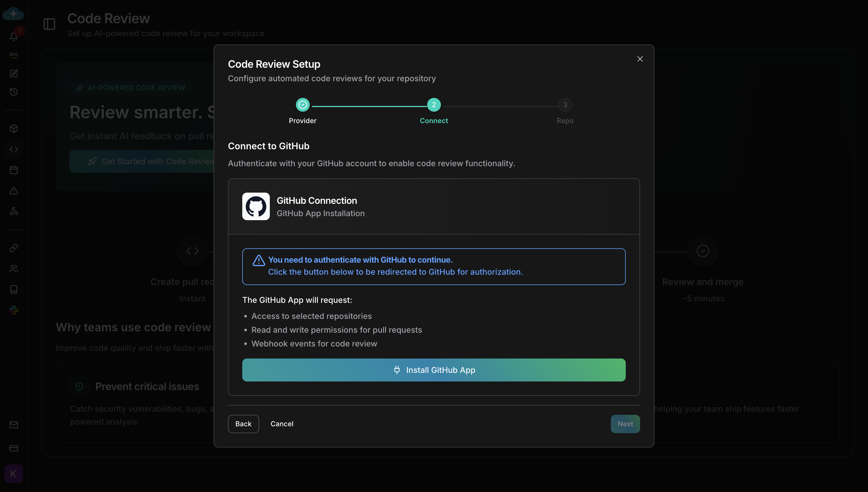Open the compose/edit icon in sidebar

click(x=13, y=73)
